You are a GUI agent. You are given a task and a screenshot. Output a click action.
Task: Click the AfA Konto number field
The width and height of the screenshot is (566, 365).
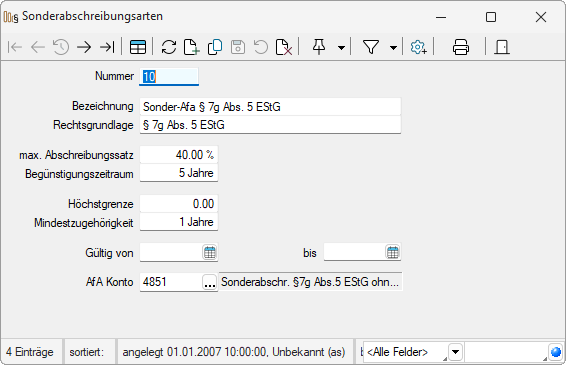click(171, 282)
